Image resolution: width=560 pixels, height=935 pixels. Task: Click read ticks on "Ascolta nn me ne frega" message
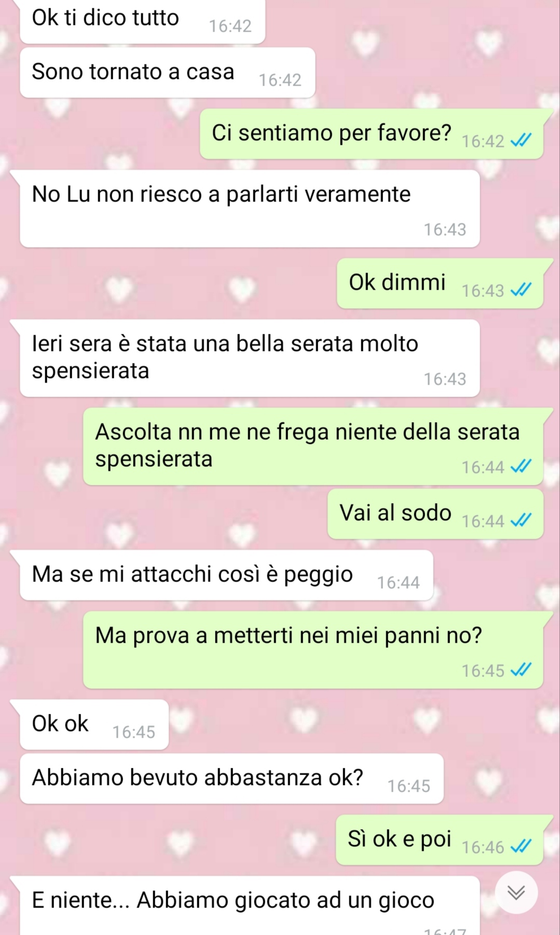pos(521,466)
